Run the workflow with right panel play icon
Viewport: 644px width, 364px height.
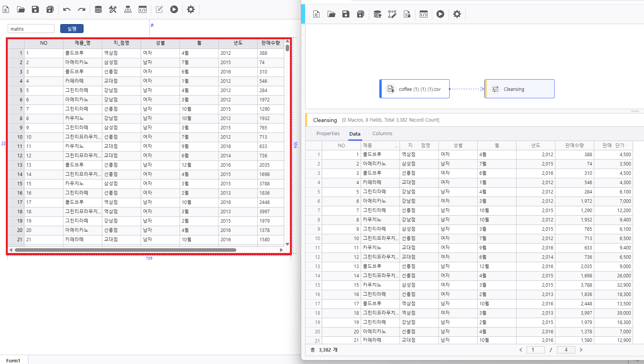440,14
